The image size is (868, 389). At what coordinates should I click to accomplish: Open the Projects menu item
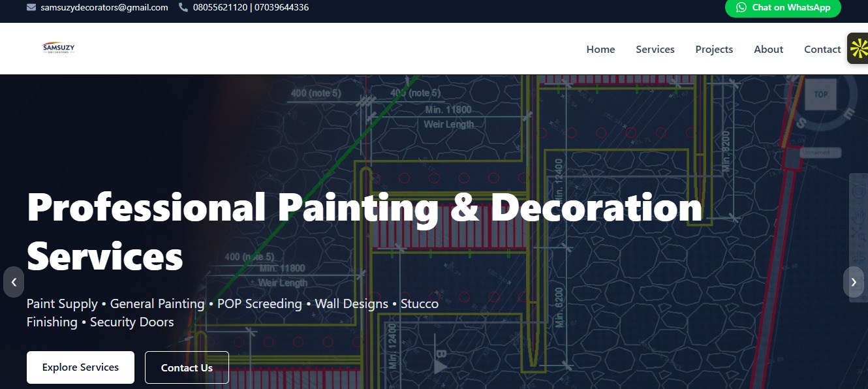click(714, 49)
